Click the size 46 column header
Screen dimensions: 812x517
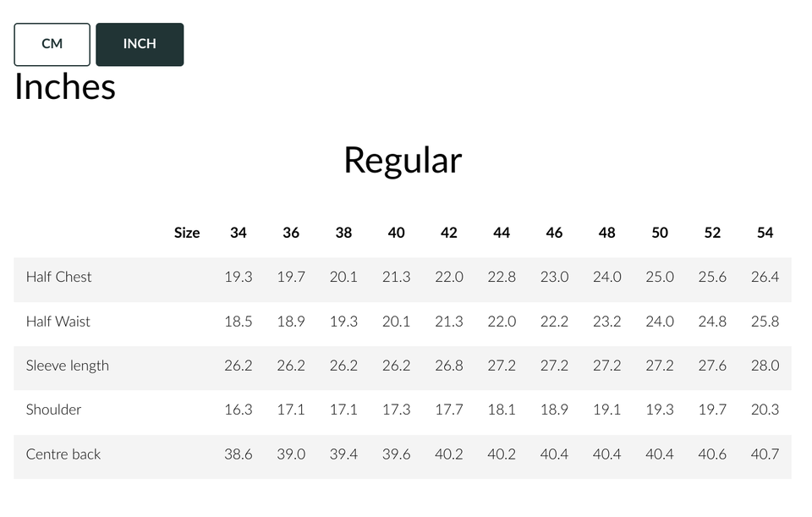click(x=554, y=233)
